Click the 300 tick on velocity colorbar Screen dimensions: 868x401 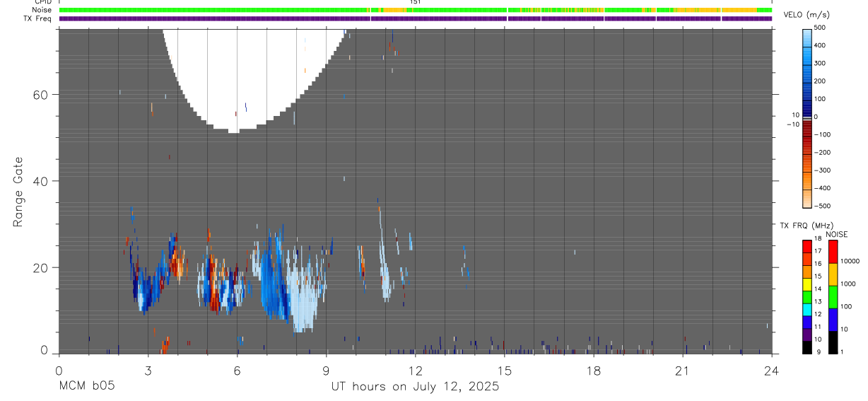tap(821, 63)
